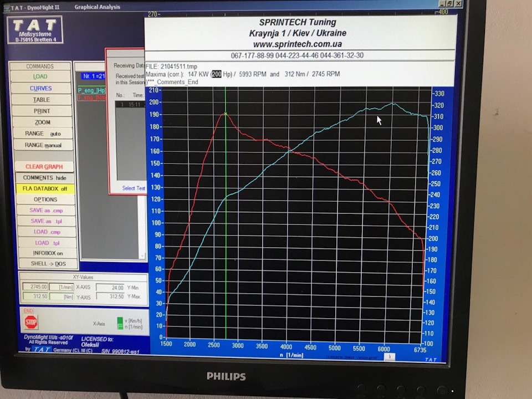The height and width of the screenshot is (399, 532).
Task: Select test row 1 at 15:11
Action: [131, 105]
